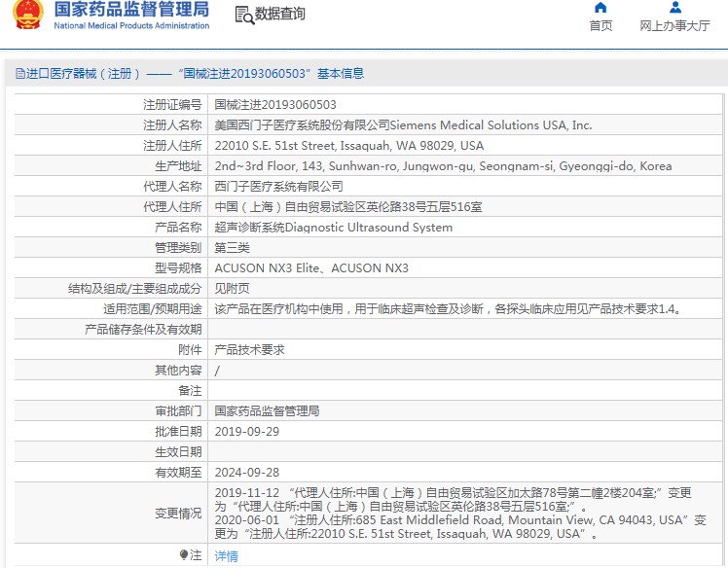Select approval date 2019-09-29
The height and width of the screenshot is (568, 728).
click(x=247, y=431)
